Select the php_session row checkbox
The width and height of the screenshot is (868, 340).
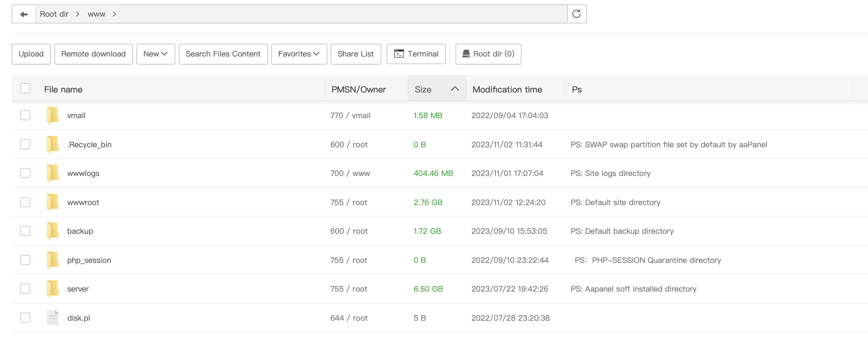pos(25,260)
